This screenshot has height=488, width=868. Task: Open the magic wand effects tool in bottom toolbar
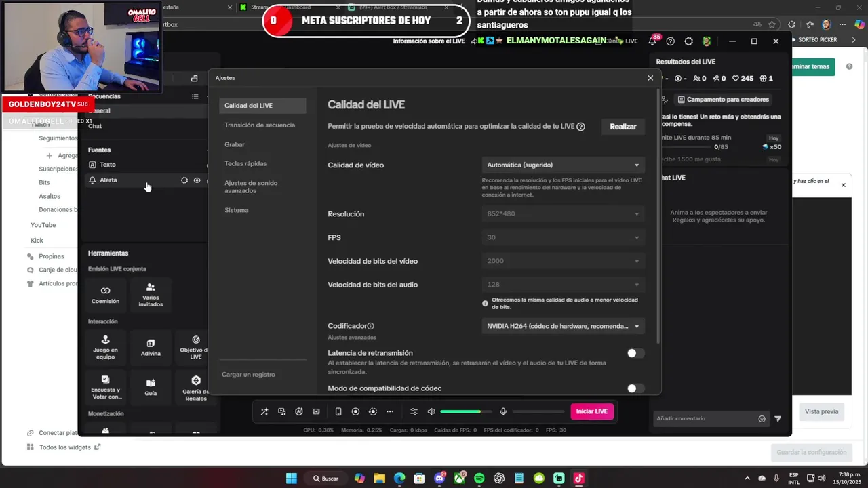click(264, 411)
